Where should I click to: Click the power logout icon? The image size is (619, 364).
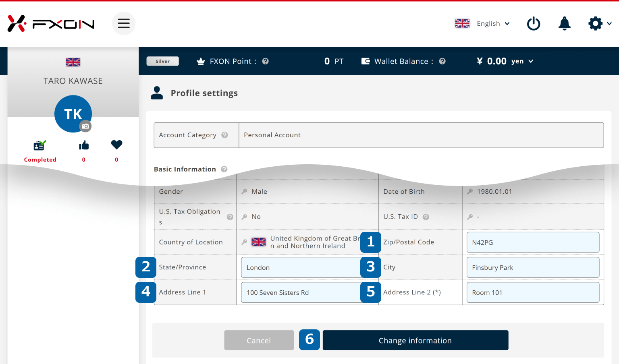pos(534,23)
